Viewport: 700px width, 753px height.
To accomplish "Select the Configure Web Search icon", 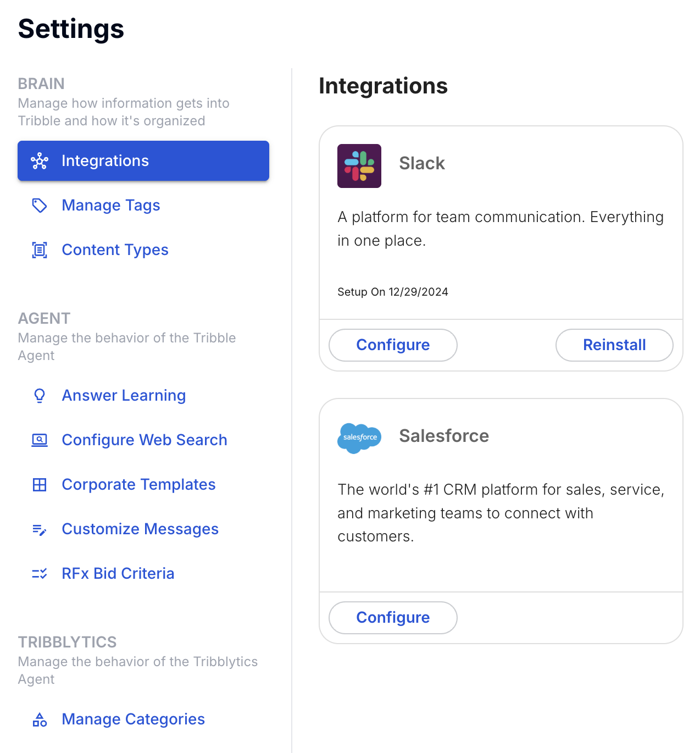I will 40,440.
